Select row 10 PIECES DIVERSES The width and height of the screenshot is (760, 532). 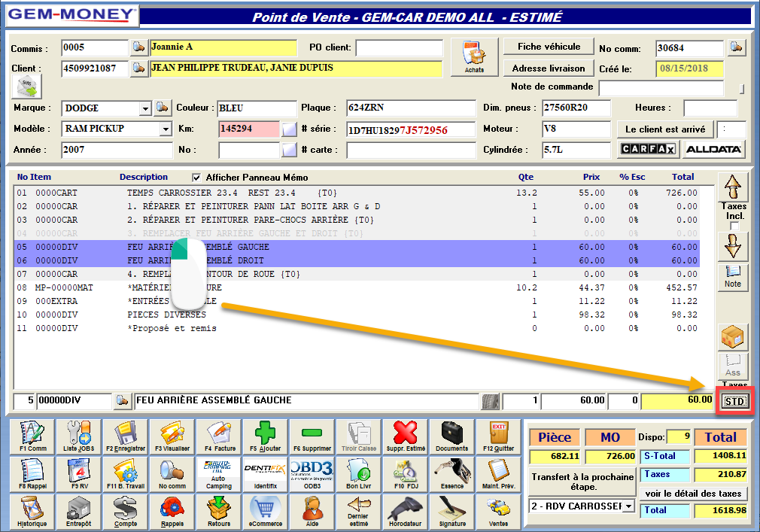[x=357, y=315]
